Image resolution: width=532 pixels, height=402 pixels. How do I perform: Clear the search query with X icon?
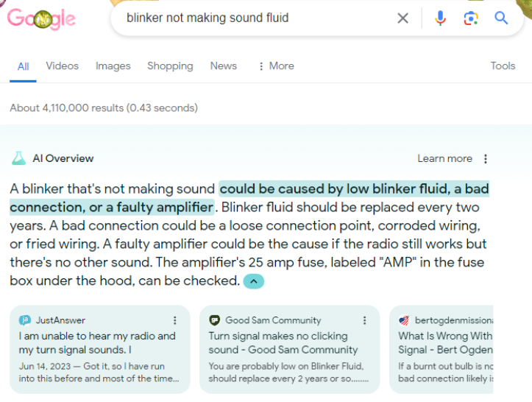(402, 18)
